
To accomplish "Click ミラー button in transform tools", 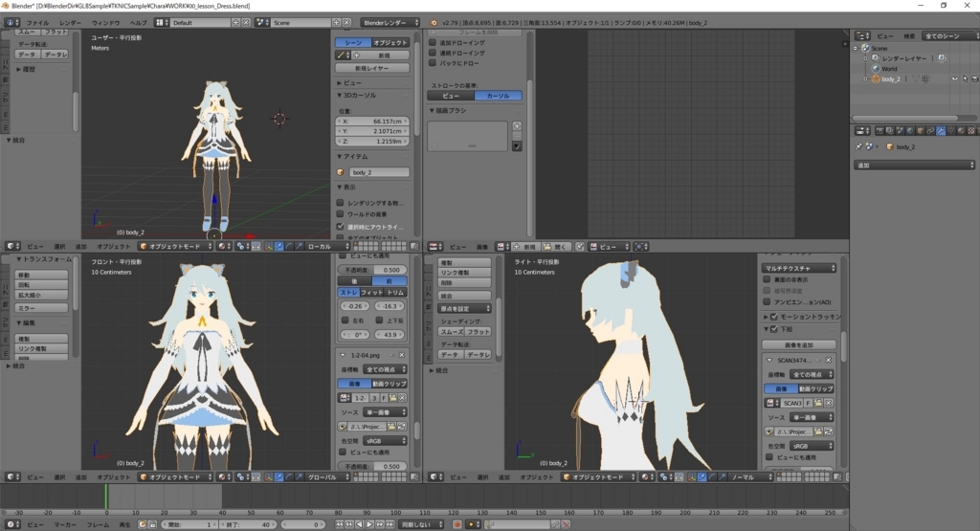I will click(x=41, y=308).
